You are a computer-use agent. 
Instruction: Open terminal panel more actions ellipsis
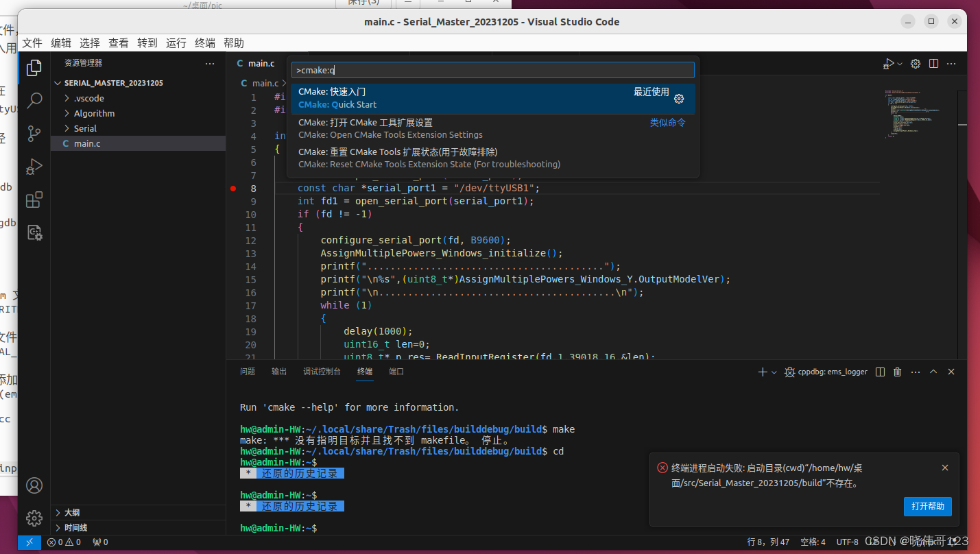pos(916,372)
